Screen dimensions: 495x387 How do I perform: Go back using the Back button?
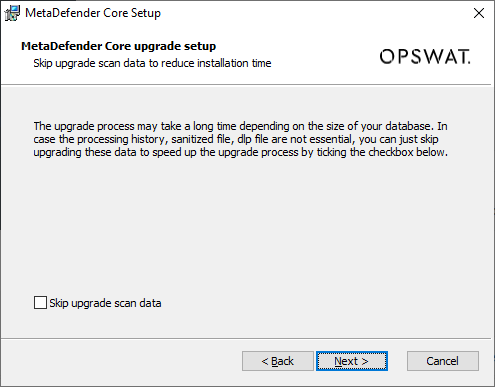(278, 361)
